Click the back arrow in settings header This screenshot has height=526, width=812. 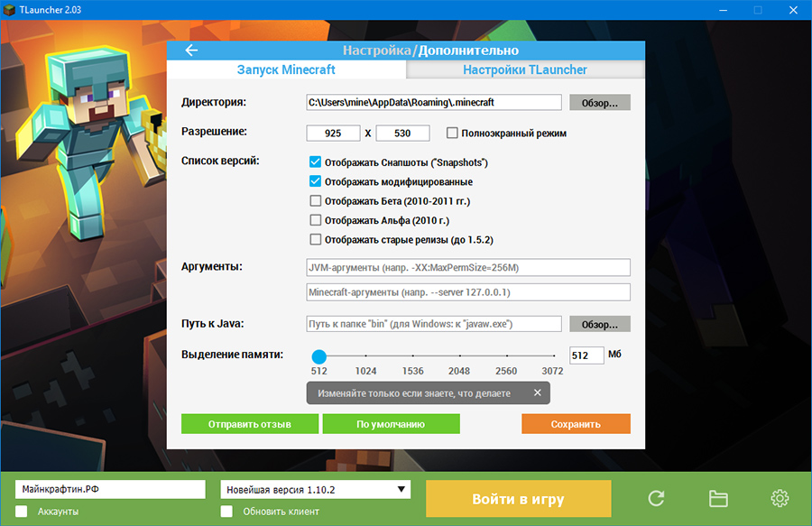coord(191,51)
